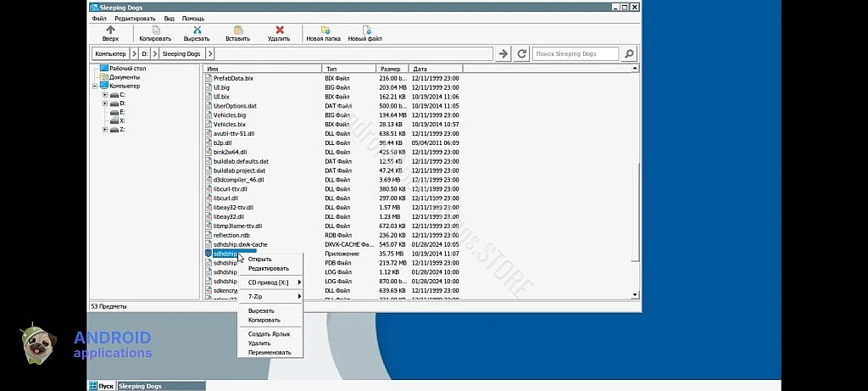
Task: Click the Пуск start button
Action: (102, 386)
